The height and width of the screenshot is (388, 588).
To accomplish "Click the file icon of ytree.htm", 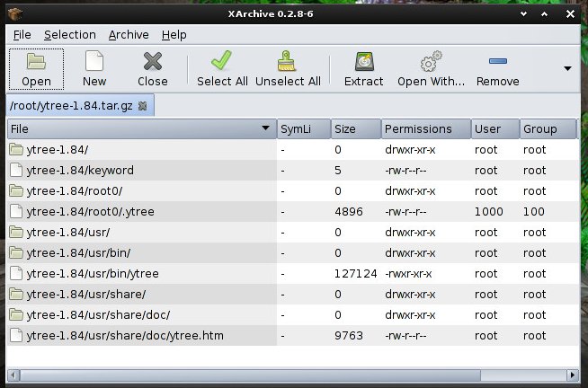I will pos(16,335).
